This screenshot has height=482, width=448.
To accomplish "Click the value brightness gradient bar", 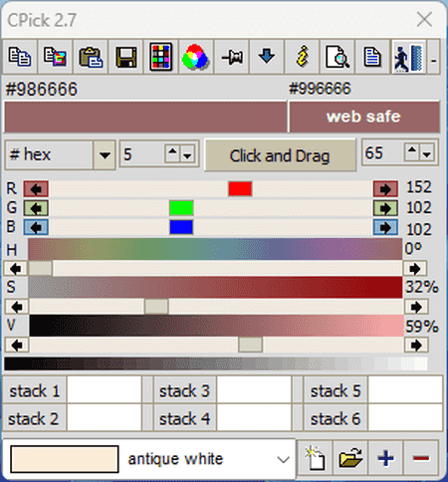I will pos(216,326).
